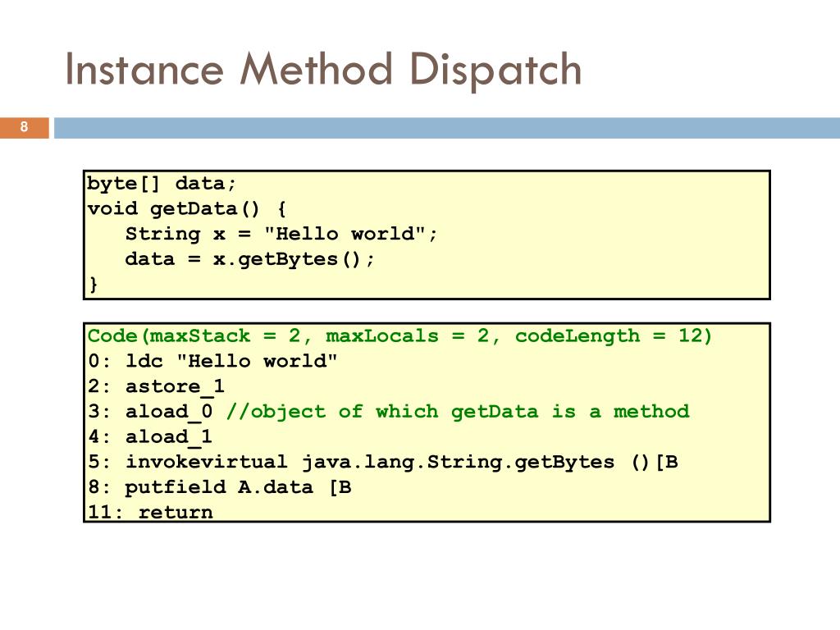Click the slide number 8 badge

click(x=24, y=127)
